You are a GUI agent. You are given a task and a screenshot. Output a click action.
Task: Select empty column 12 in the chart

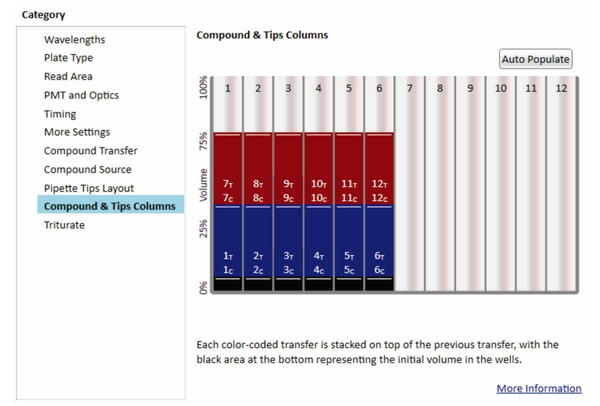(x=561, y=184)
